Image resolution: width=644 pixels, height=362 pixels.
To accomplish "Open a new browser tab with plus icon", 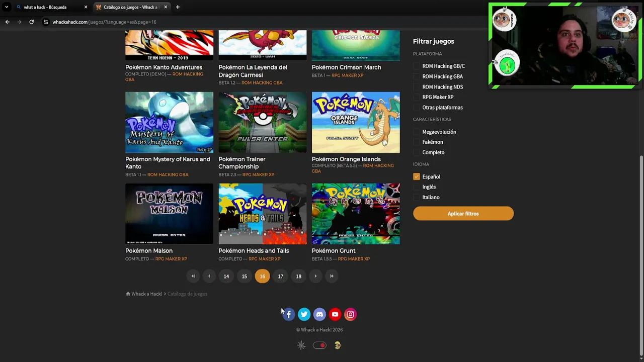I will click(178, 7).
